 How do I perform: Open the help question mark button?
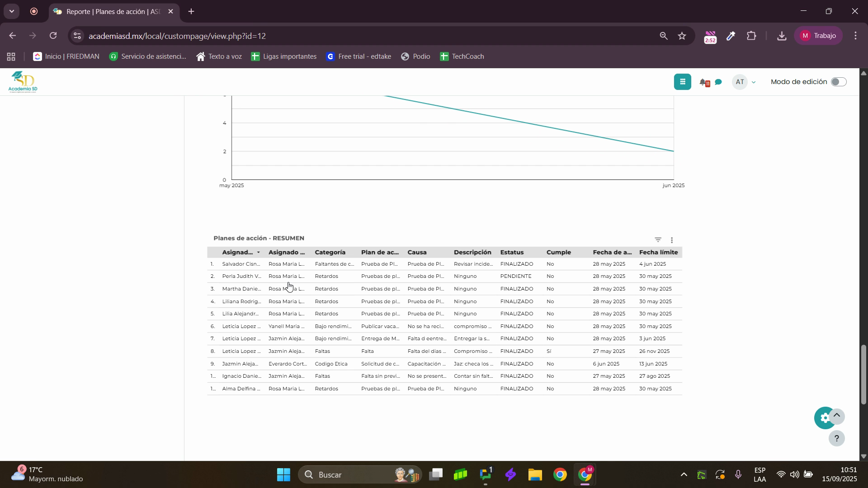tap(836, 438)
